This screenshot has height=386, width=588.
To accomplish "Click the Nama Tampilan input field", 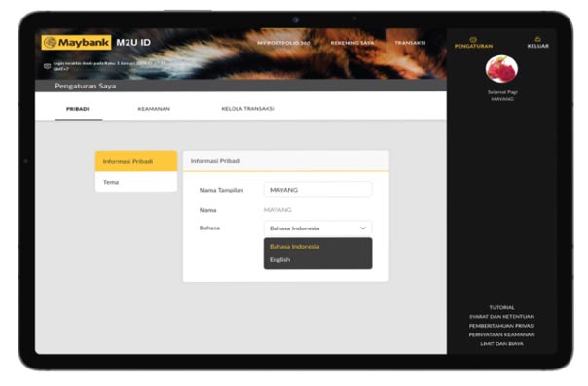I will tap(317, 190).
